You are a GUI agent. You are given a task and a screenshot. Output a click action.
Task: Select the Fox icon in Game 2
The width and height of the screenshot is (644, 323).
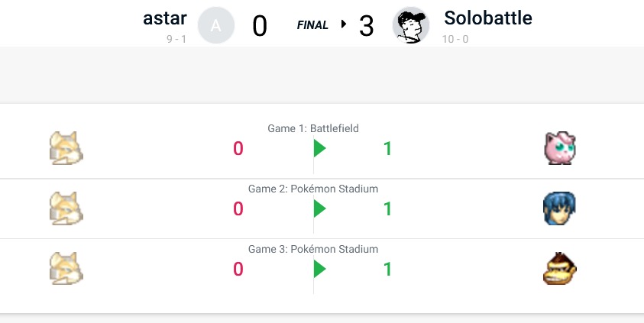(66, 208)
